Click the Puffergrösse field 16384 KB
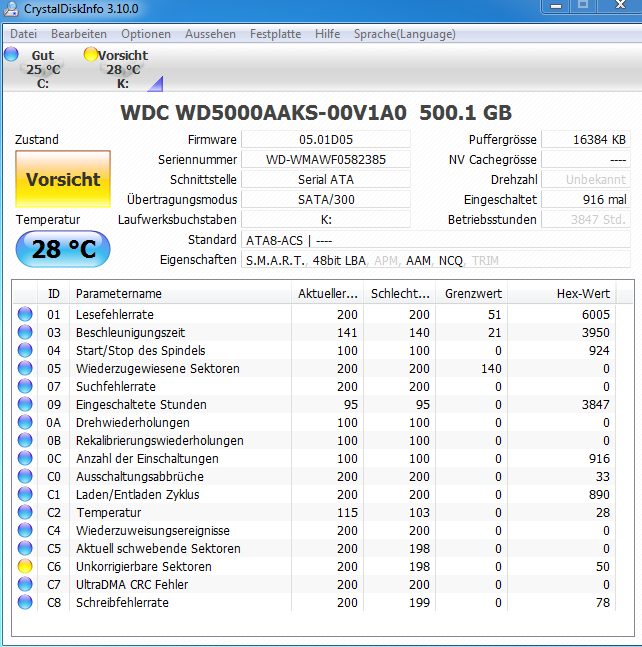642x647 pixels. 586,139
